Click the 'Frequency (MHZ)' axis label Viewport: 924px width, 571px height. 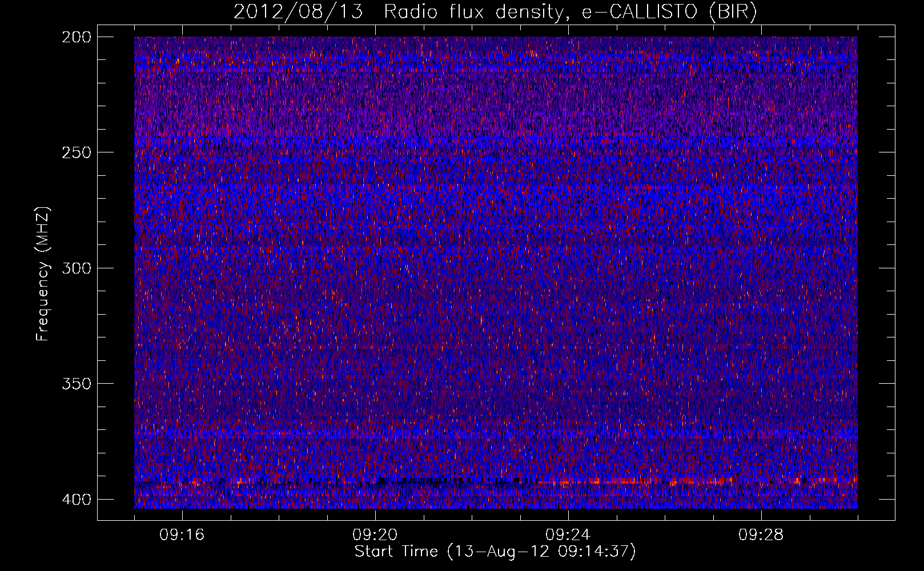pyautogui.click(x=43, y=274)
